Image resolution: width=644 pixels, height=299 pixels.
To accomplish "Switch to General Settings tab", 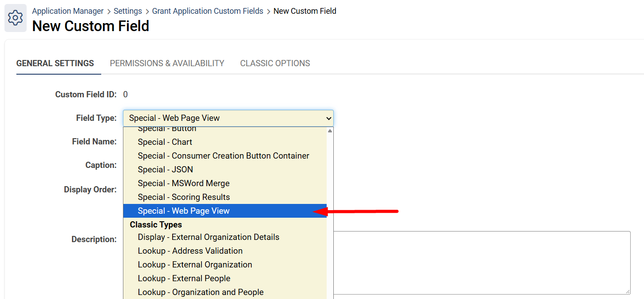I will (55, 63).
